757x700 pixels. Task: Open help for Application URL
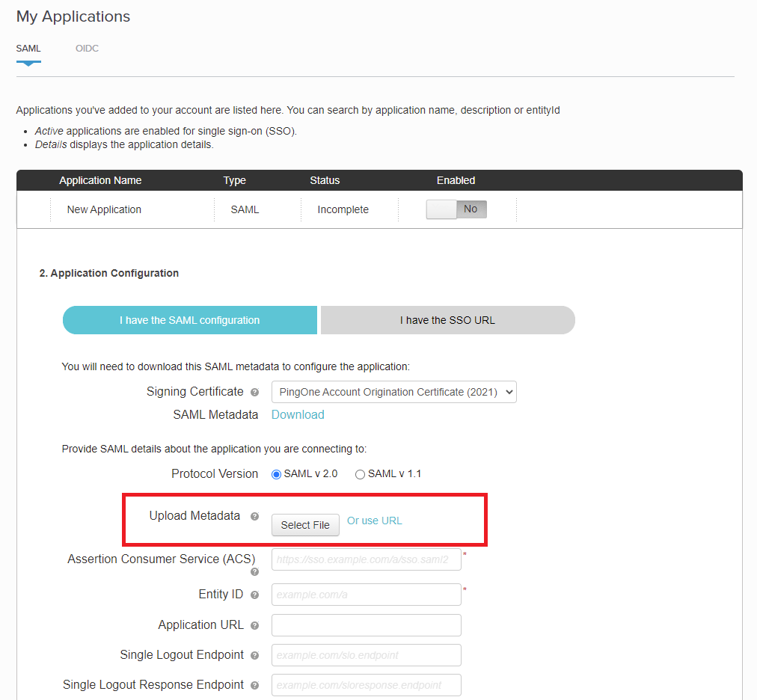click(255, 624)
